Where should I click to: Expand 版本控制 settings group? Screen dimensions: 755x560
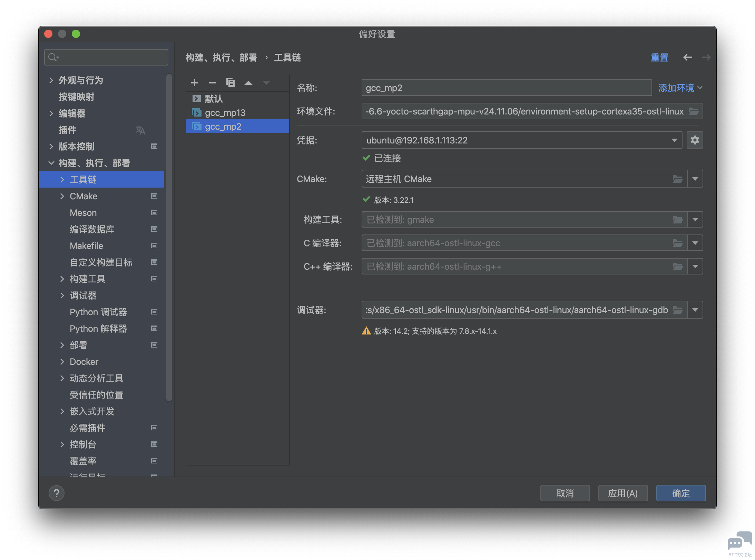(x=51, y=147)
